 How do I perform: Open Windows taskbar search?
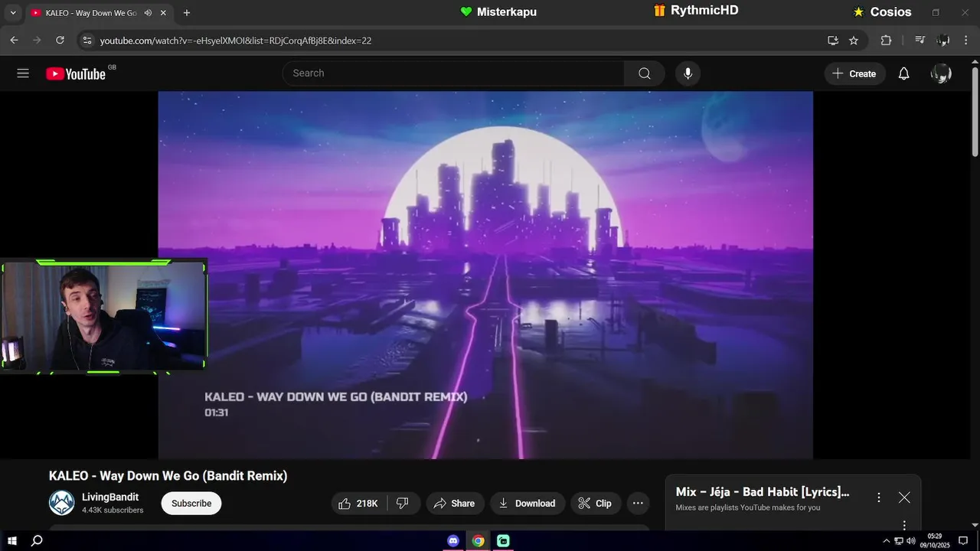(37, 540)
